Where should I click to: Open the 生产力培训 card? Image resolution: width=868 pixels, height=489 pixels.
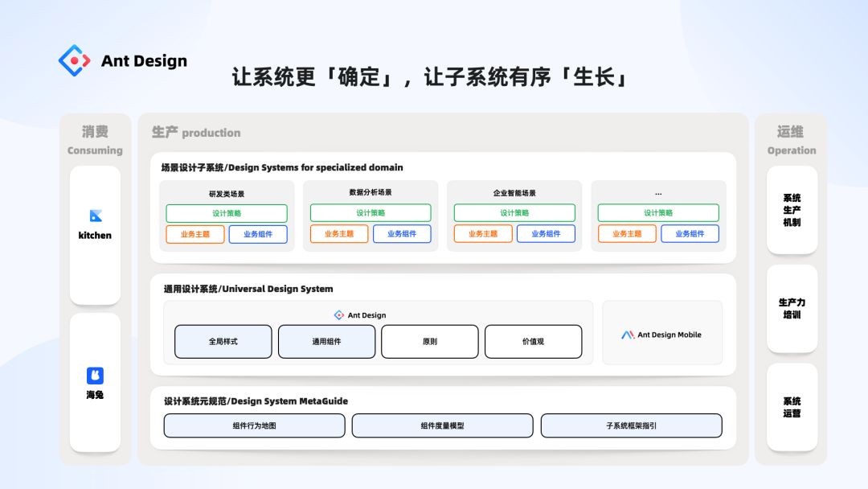tap(792, 309)
